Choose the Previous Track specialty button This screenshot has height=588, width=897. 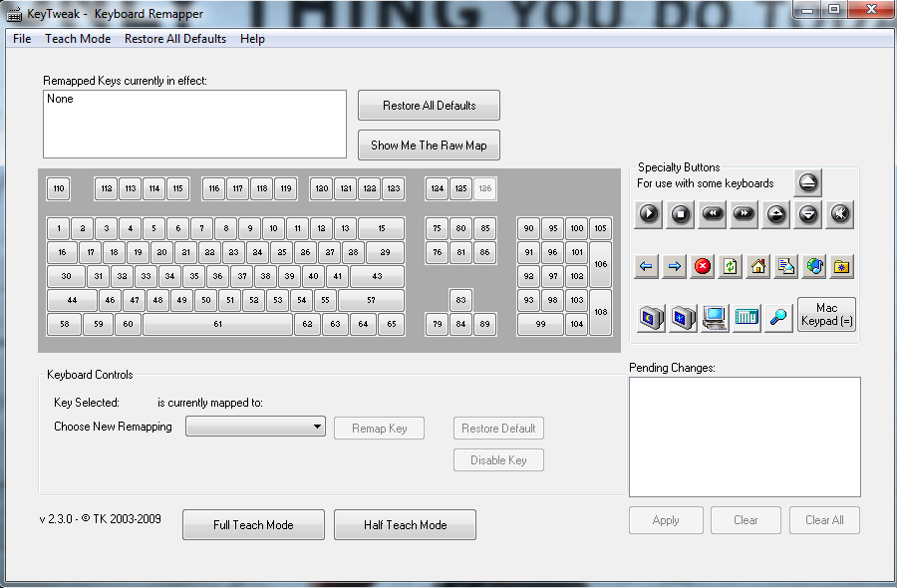pos(713,214)
